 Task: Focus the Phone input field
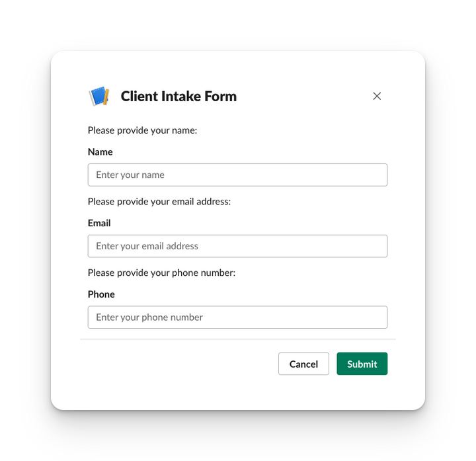pos(237,317)
